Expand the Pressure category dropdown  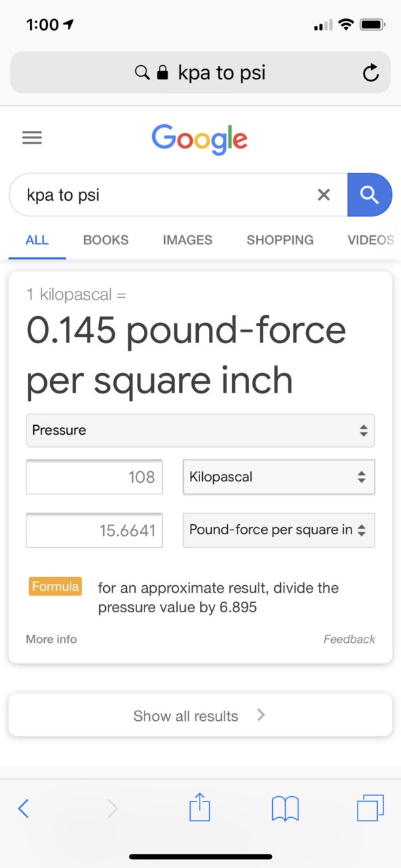[200, 430]
